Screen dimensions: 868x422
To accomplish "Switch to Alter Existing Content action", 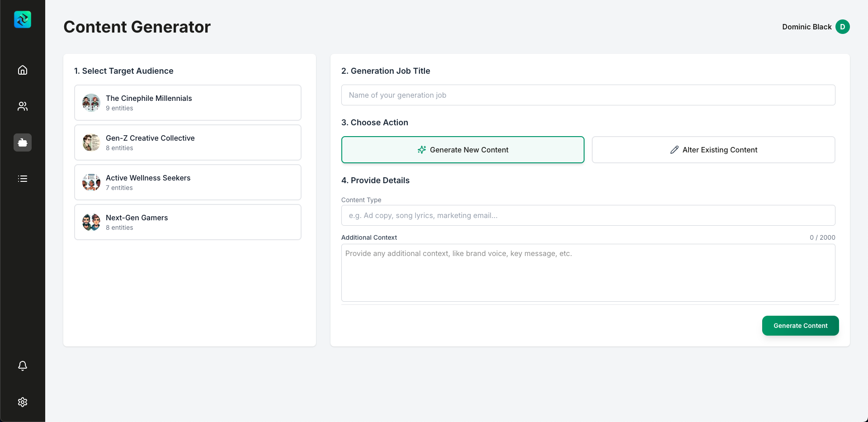I will tap(713, 150).
